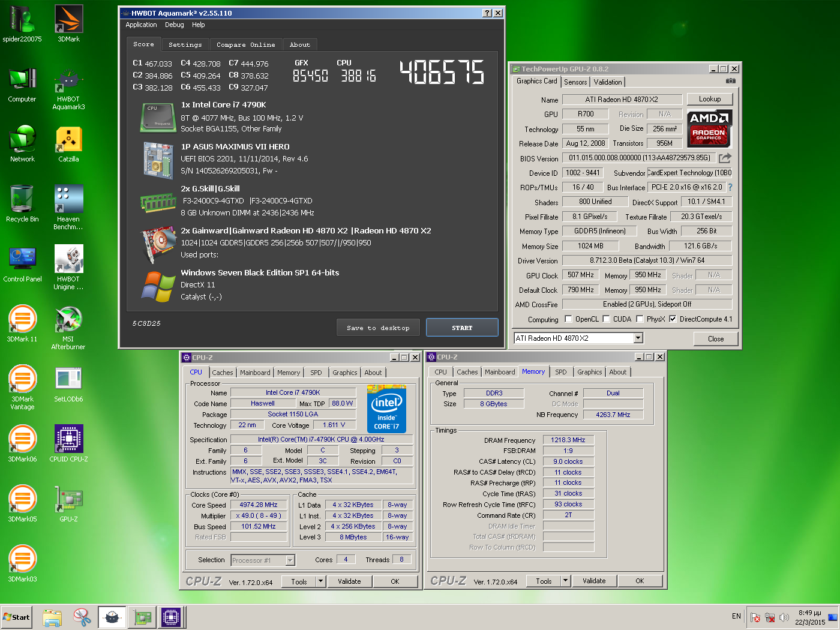Expand Tools dropdown arrow in left CPU-Z
Viewport: 840px width, 630px height.
(x=320, y=581)
